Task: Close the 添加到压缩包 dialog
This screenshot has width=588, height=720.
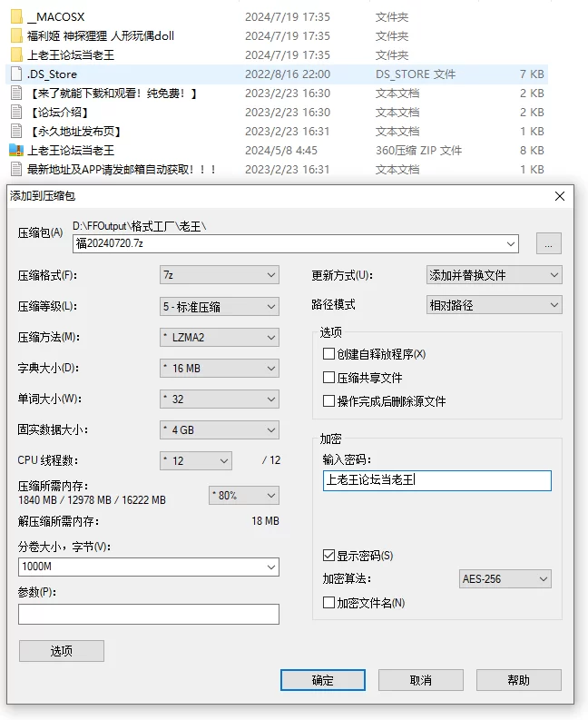Action: pos(560,196)
